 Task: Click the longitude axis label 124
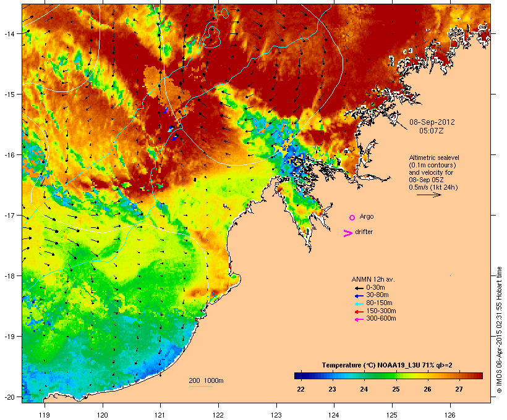334,415
